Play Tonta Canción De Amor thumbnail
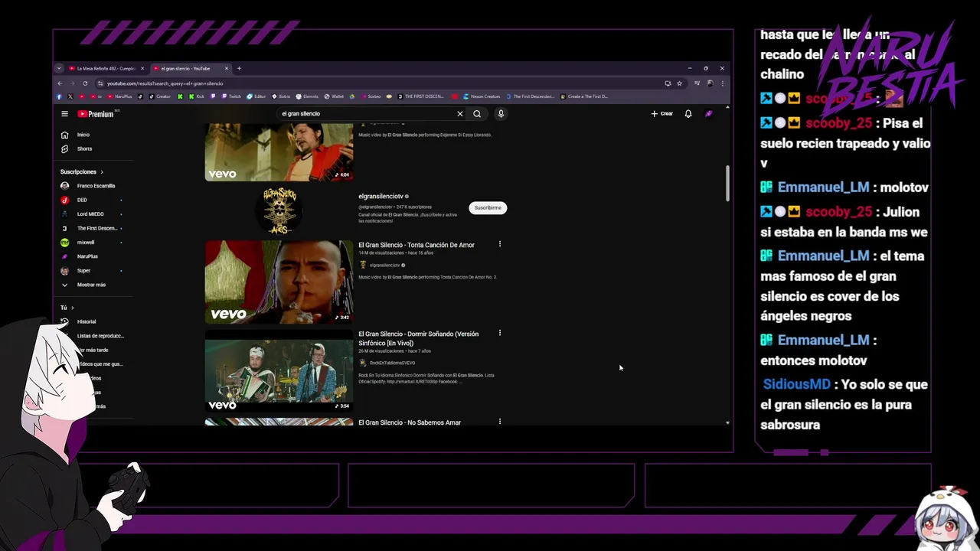980x551 pixels. click(279, 282)
